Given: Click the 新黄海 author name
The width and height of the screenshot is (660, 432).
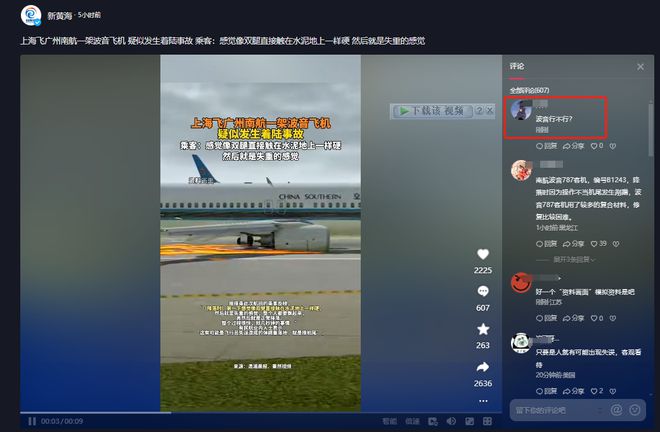Looking at the screenshot, I should 59,16.
